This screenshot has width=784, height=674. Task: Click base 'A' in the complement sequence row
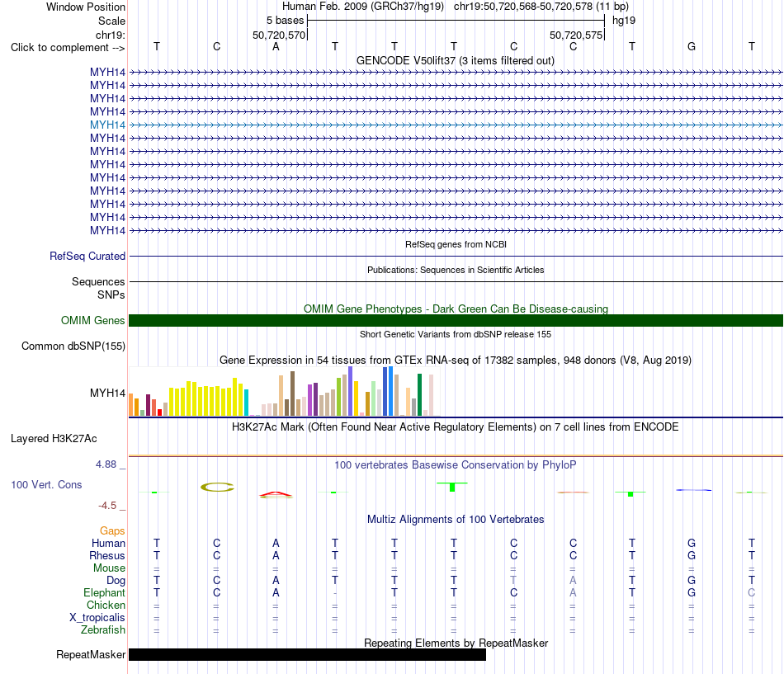pyautogui.click(x=276, y=47)
